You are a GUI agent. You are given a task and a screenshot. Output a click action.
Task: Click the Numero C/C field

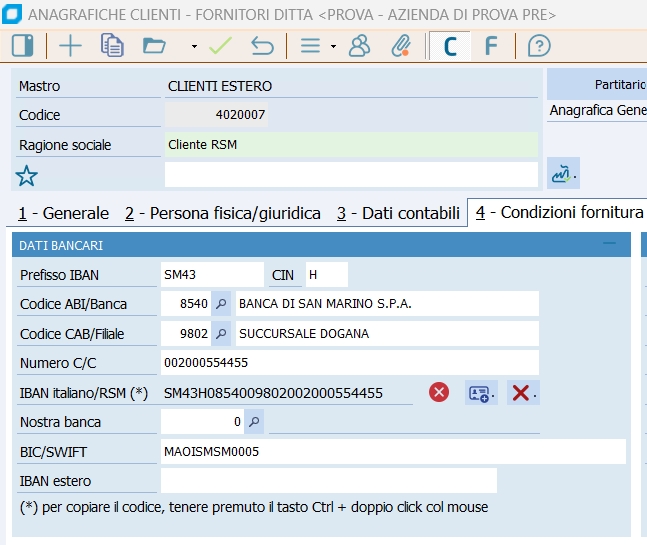[x=349, y=363]
